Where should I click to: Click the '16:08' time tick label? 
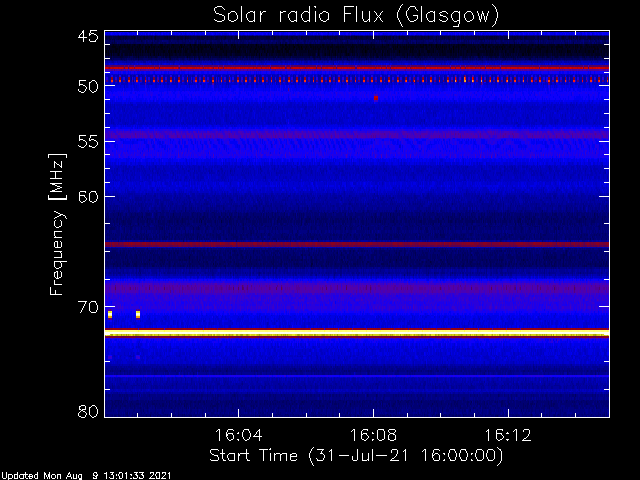(373, 435)
